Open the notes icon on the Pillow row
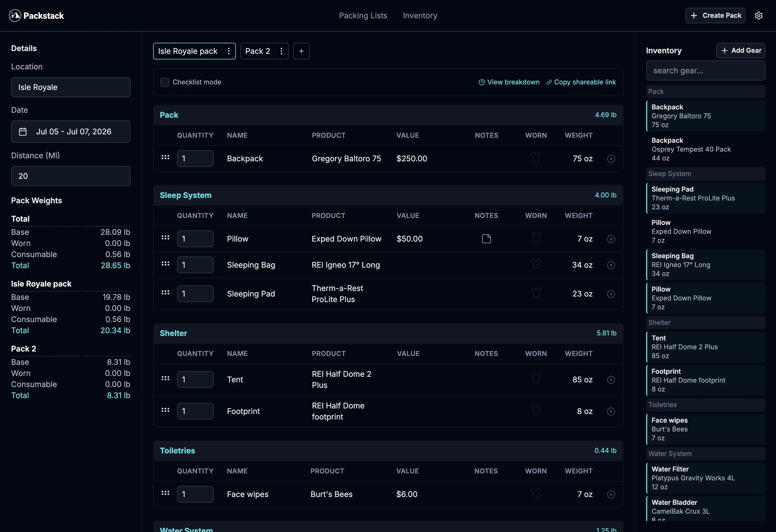This screenshot has width=776, height=532. (486, 239)
